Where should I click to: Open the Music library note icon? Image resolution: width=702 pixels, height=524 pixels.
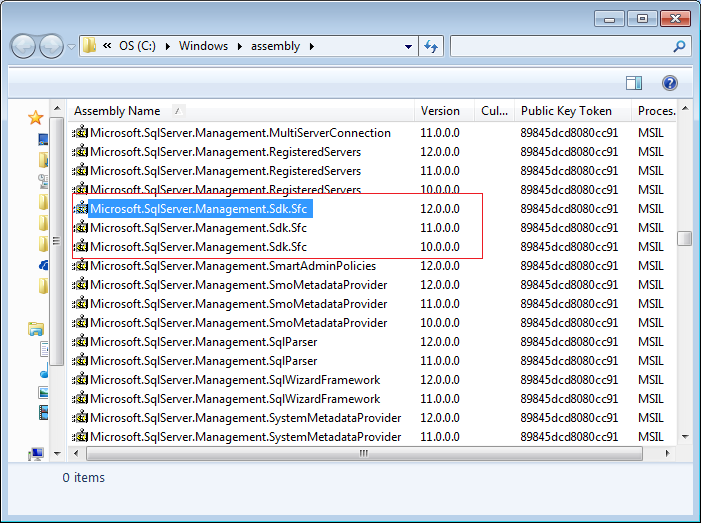coord(44,371)
